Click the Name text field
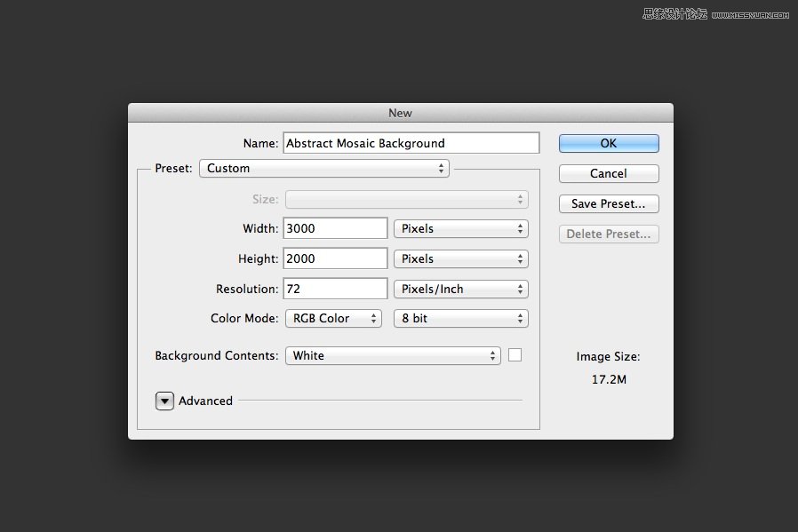 click(x=411, y=143)
